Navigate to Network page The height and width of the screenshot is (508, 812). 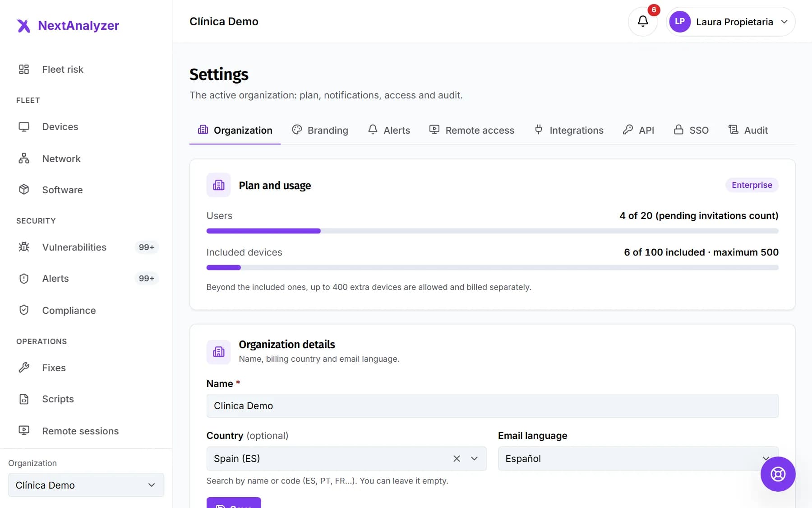(x=86, y=158)
